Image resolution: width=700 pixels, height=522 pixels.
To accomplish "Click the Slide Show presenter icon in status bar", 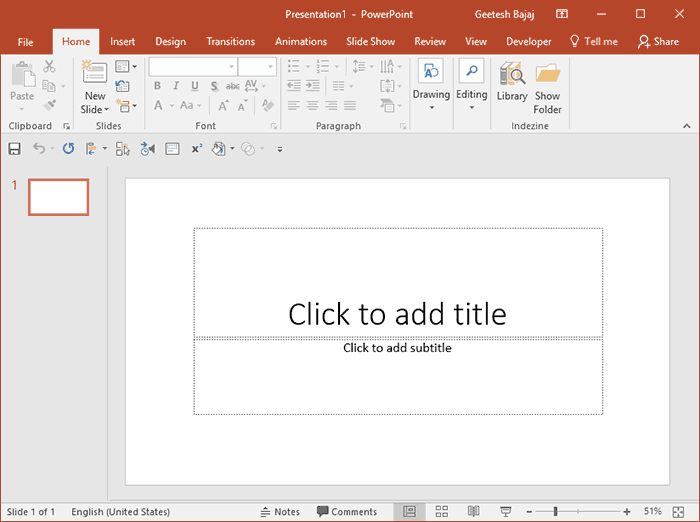I will point(505,511).
